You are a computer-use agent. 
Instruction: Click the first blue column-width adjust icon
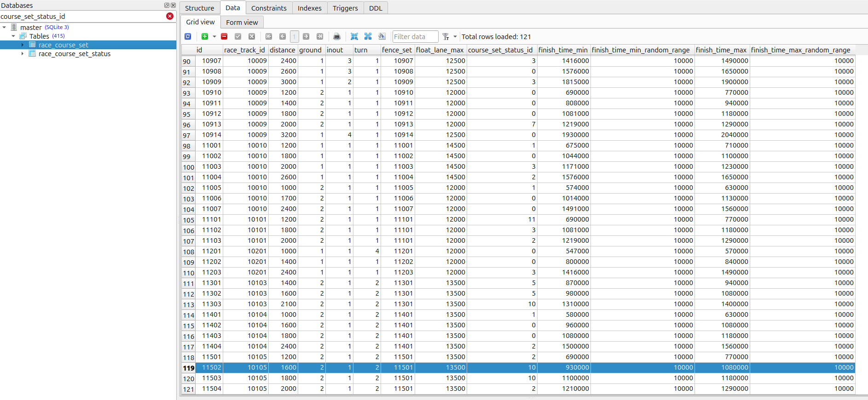tap(354, 36)
